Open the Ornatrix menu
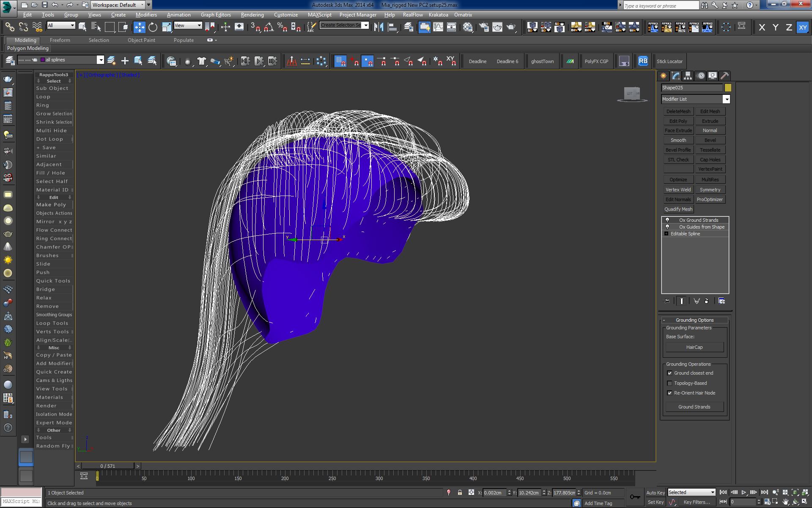The image size is (812, 508). tap(463, 15)
